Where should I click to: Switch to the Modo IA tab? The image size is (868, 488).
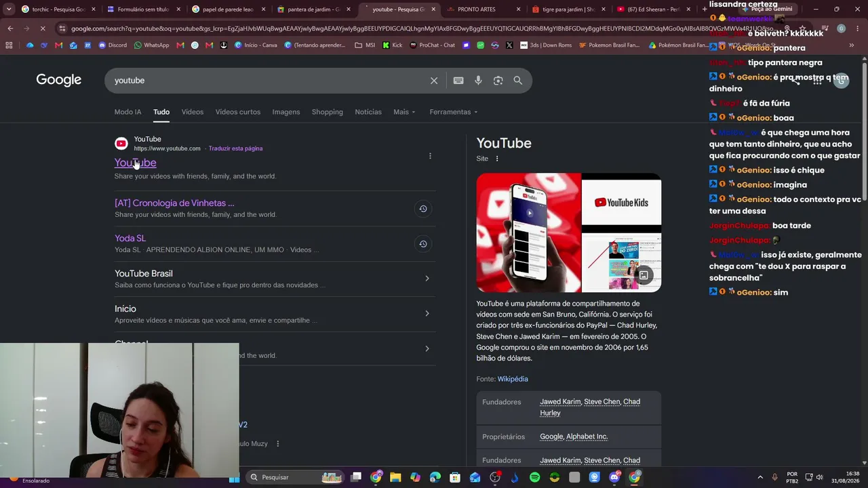click(x=127, y=112)
